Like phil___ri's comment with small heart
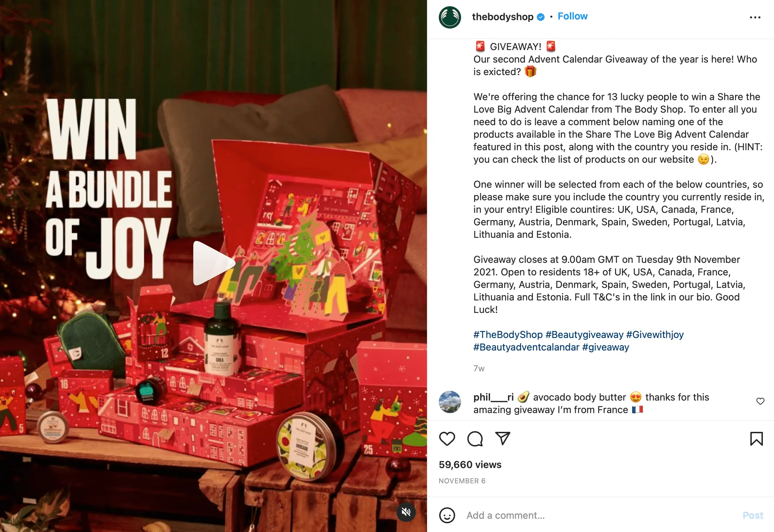This screenshot has height=532, width=774. tap(760, 401)
